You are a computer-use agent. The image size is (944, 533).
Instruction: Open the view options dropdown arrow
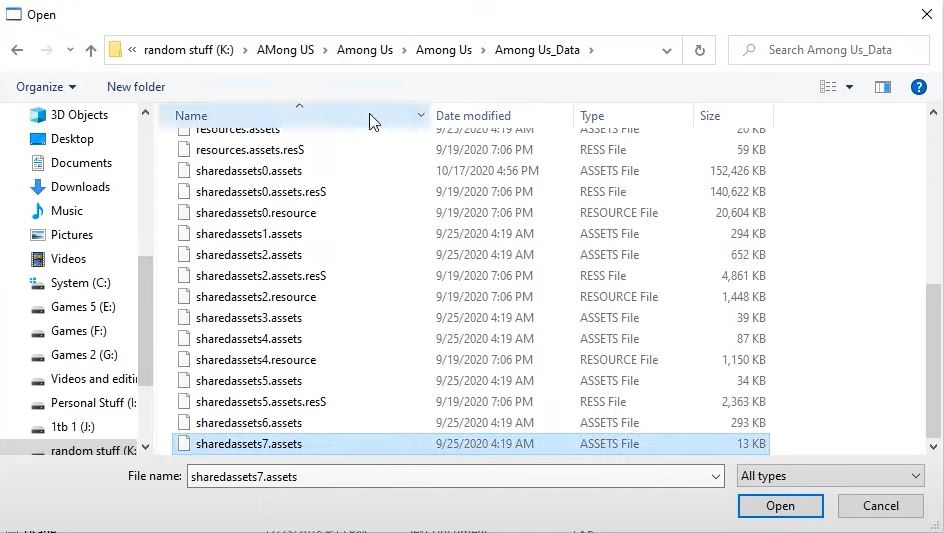tap(849, 87)
